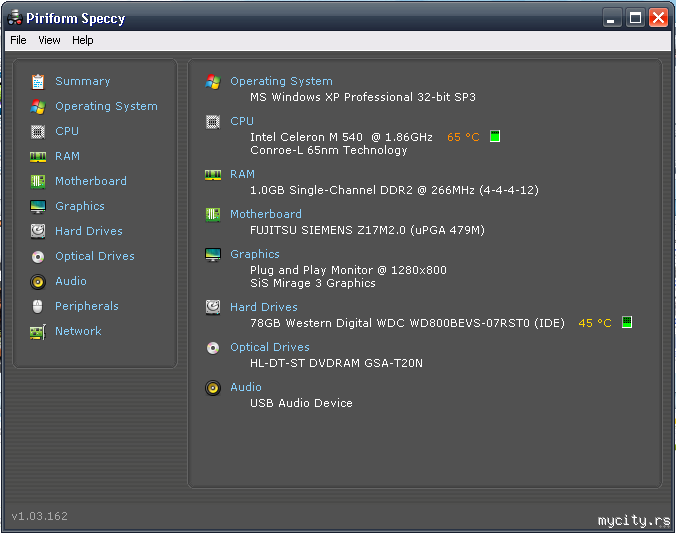
Task: Open the View menu
Action: [49, 40]
